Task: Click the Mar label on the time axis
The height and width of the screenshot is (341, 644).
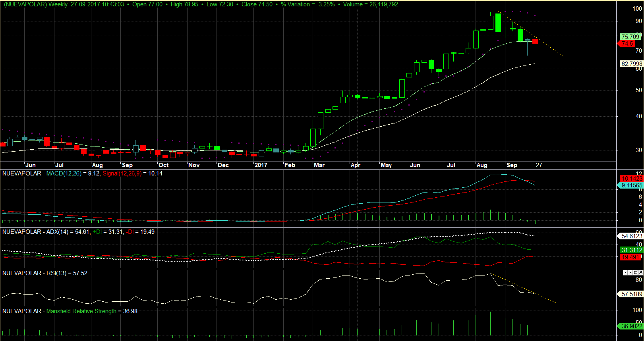Action: coord(319,165)
